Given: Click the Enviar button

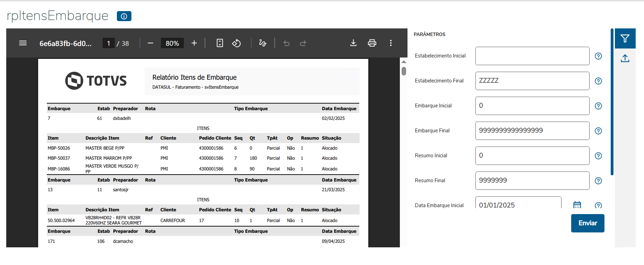Looking at the screenshot, I should (588, 223).
